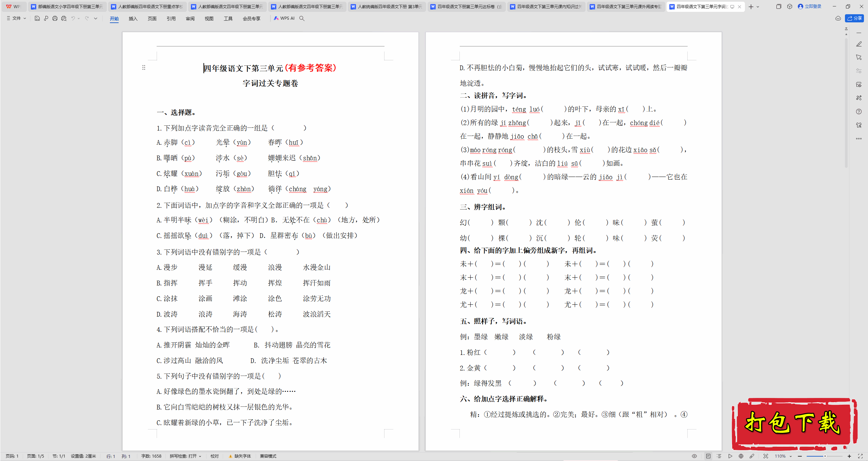
Task: Select the 会员专享 ribbon tab
Action: pos(252,19)
